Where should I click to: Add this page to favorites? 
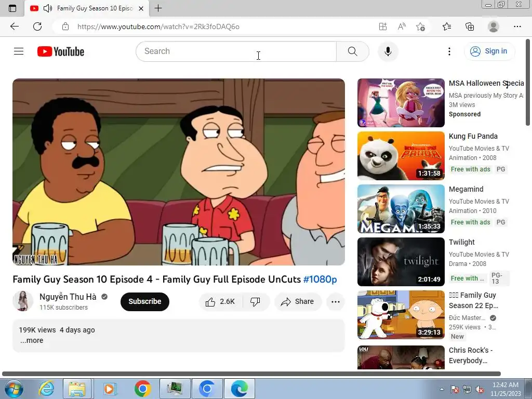[420, 26]
